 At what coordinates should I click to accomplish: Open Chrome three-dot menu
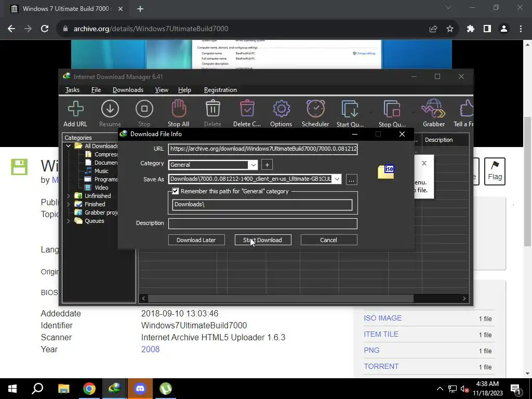521,29
